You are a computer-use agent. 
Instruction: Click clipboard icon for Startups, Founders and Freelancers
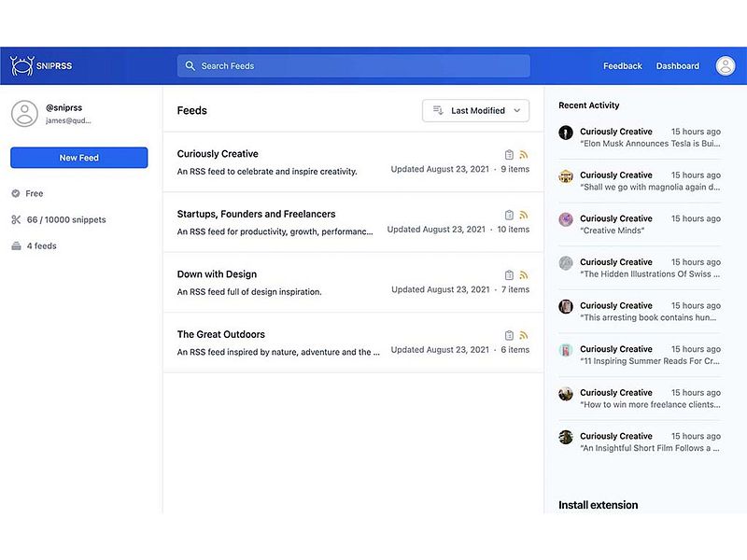click(x=509, y=215)
